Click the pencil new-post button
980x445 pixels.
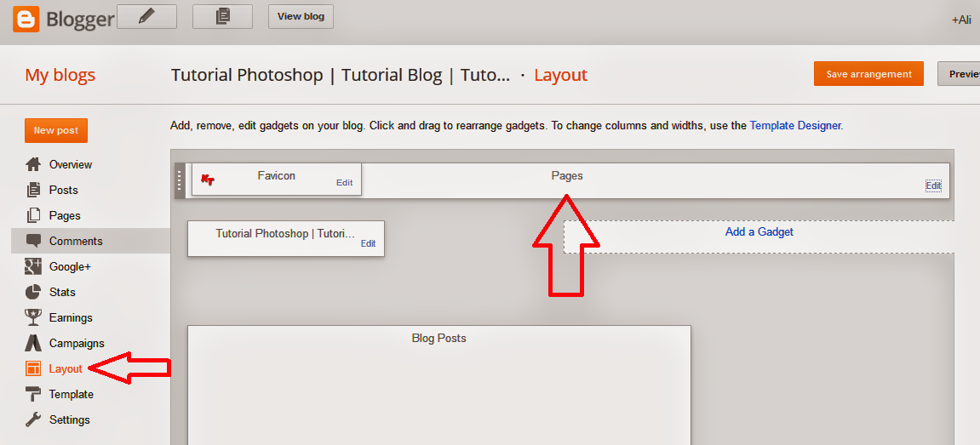(x=147, y=17)
